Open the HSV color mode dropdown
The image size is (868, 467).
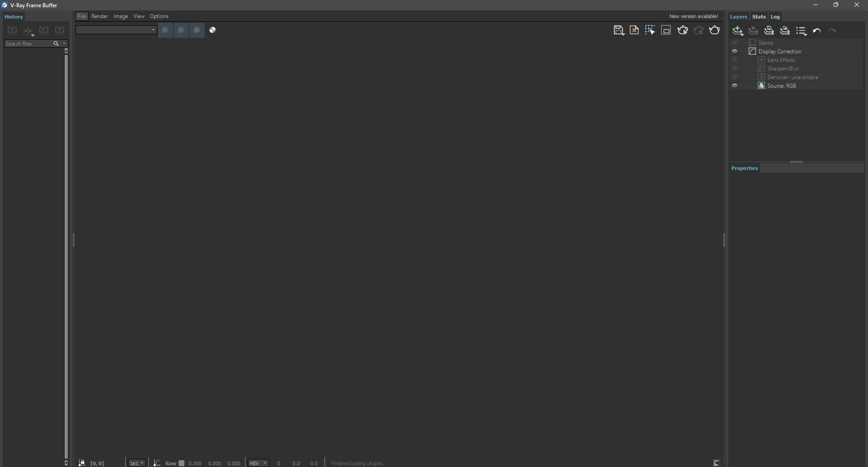(x=258, y=463)
